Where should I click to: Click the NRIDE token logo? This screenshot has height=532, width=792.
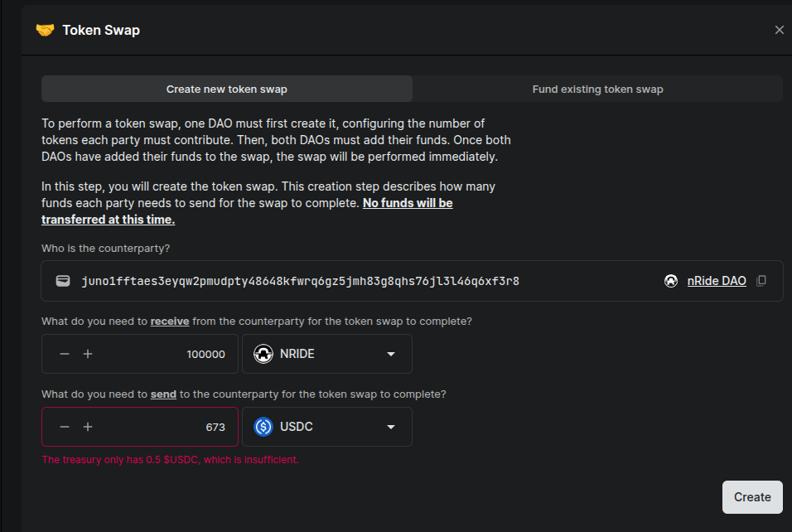pos(263,354)
